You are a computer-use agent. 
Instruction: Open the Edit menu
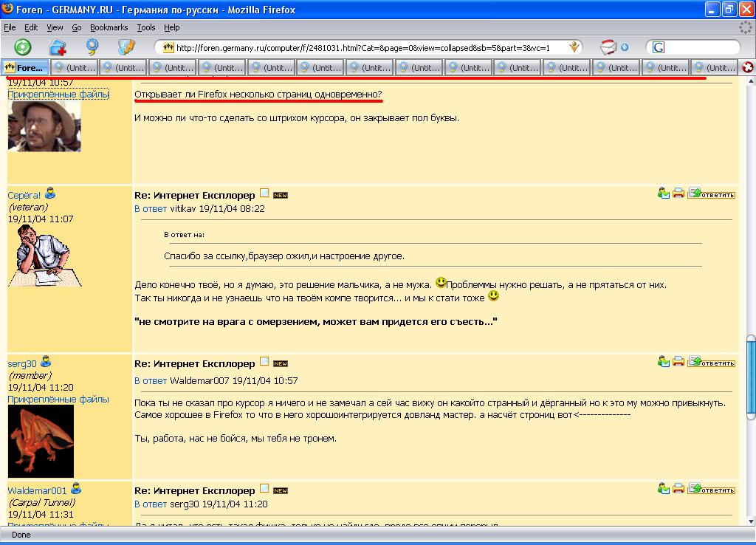(31, 27)
